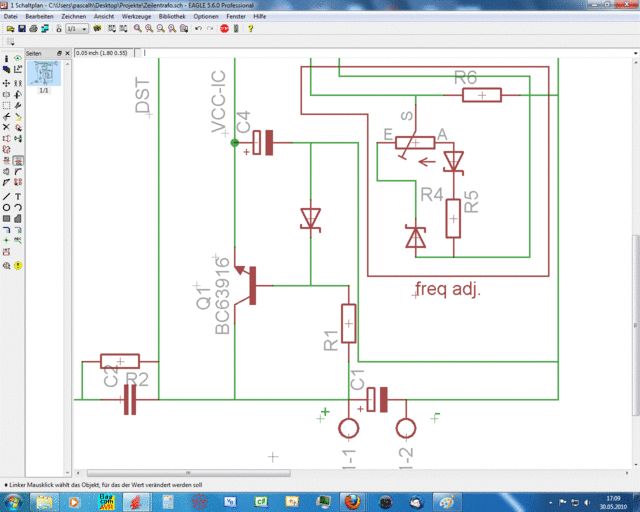Select the Change wrench tool
This screenshot has height=512, width=640.
(18, 105)
